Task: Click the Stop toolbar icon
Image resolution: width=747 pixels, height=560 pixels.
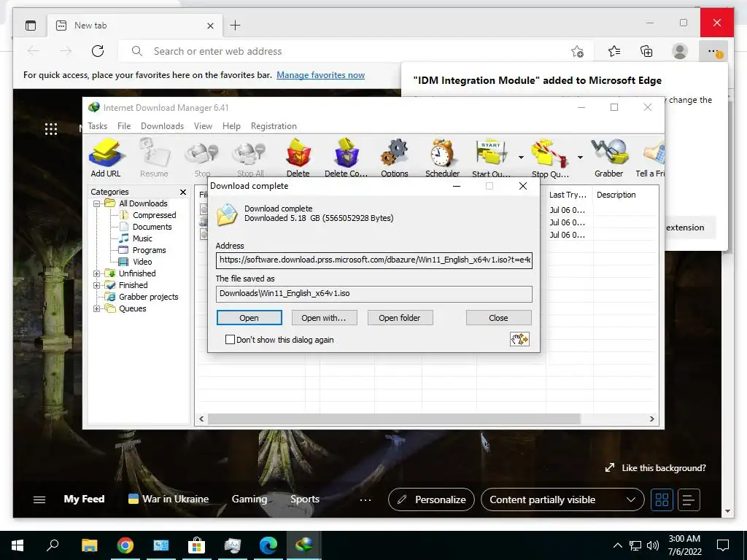Action: tap(202, 157)
